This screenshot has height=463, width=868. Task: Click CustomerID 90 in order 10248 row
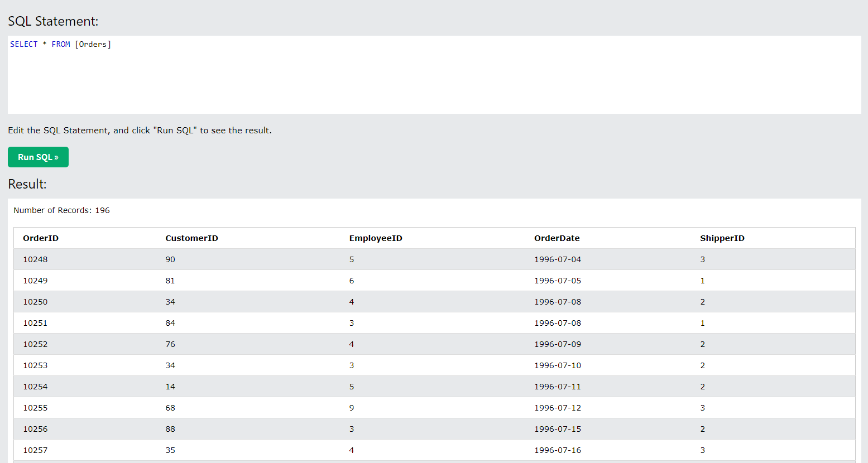click(170, 259)
